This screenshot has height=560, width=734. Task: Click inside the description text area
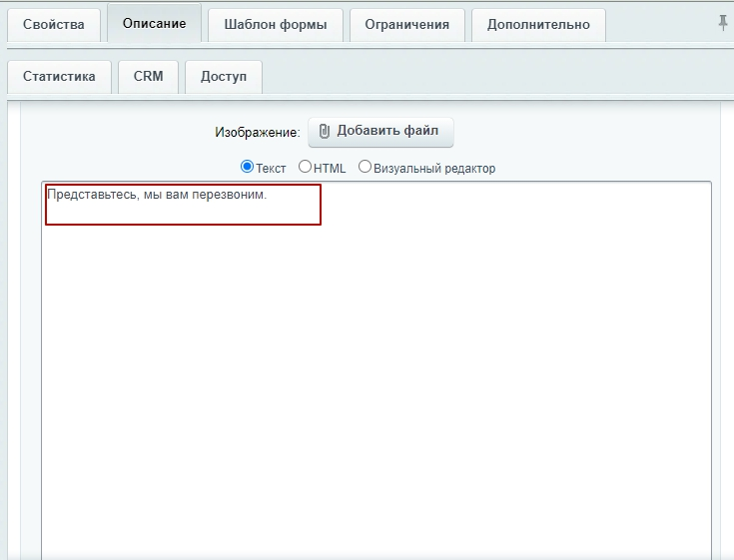376,369
